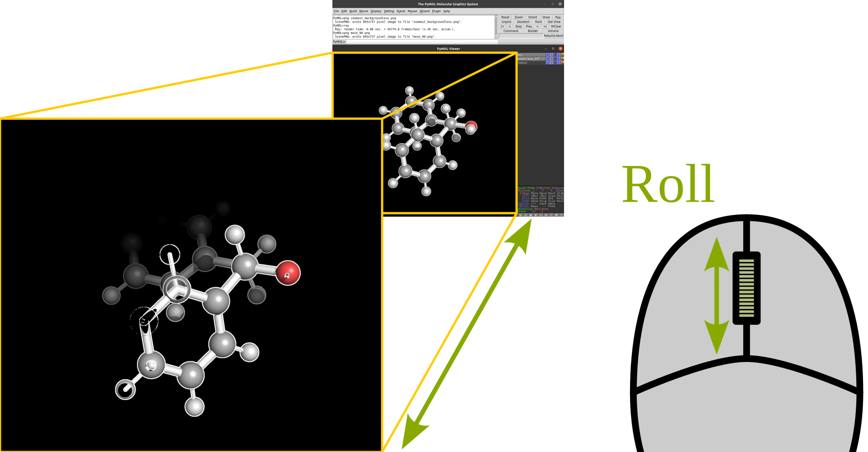Click viewer play icon in bottom bar
The image size is (868, 452).
pos(536,215)
